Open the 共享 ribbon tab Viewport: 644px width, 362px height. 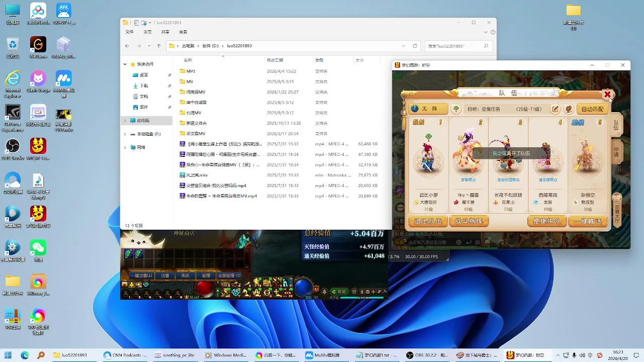[x=165, y=32]
